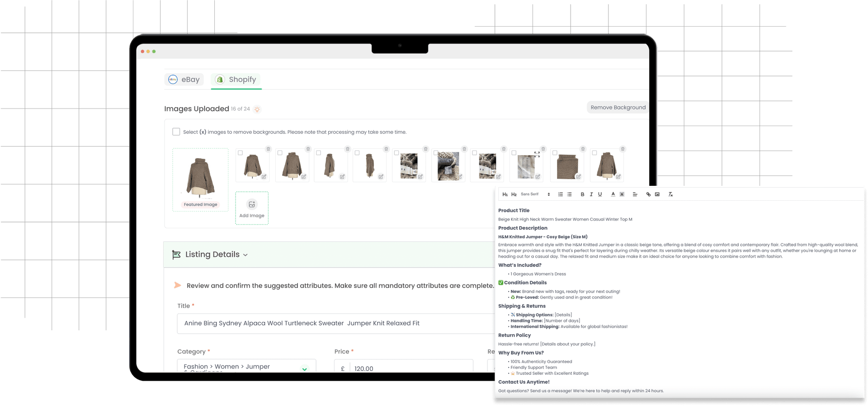Insert a hyperlink via the link icon

coord(648,194)
